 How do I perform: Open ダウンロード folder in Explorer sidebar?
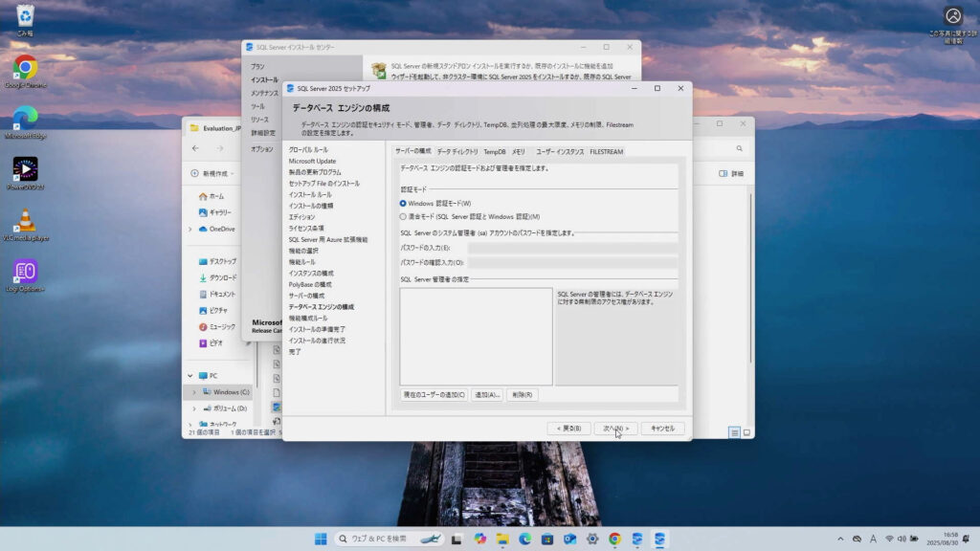coord(217,278)
